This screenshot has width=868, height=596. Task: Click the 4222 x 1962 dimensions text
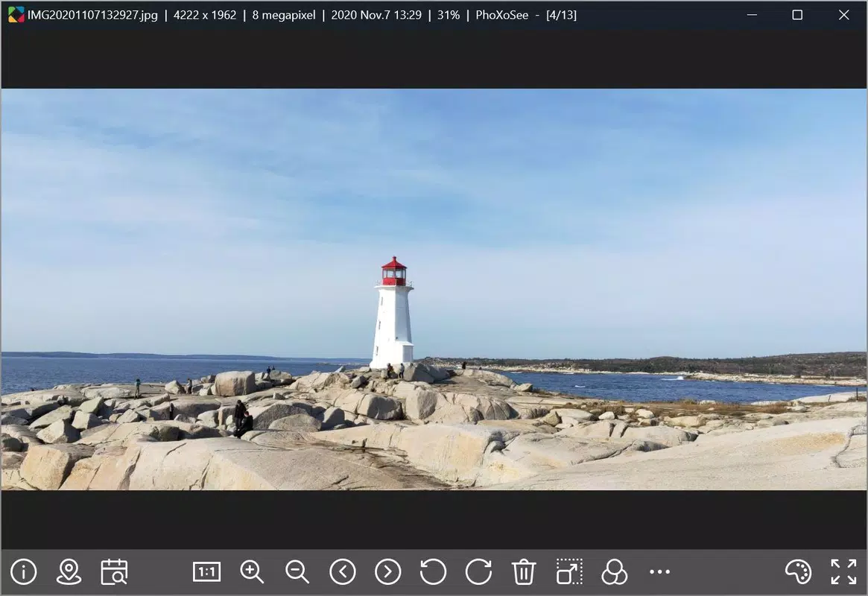tap(205, 15)
